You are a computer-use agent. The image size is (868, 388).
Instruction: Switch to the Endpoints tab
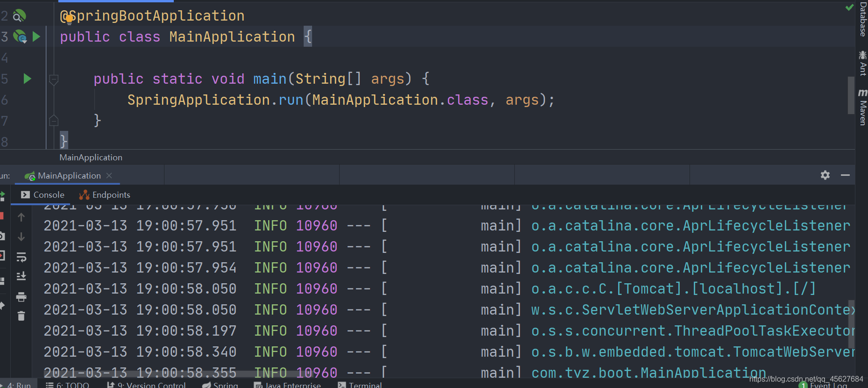tap(105, 195)
